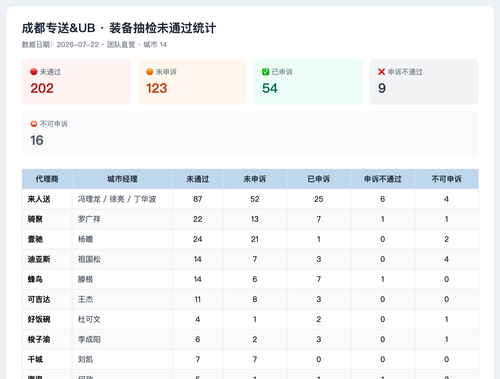Viewport: 500px width, 379px height.
Task: Open the 未申诉 summary card showing 123
Action: 192,82
